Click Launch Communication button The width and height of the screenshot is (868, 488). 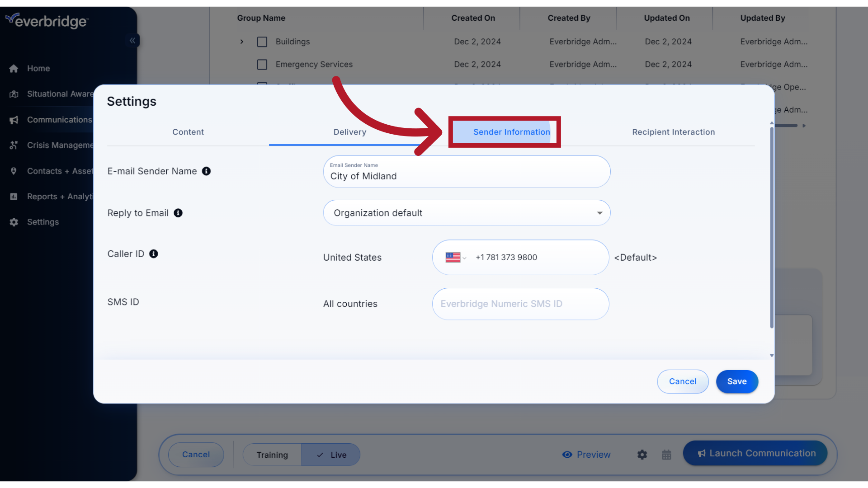(x=755, y=453)
